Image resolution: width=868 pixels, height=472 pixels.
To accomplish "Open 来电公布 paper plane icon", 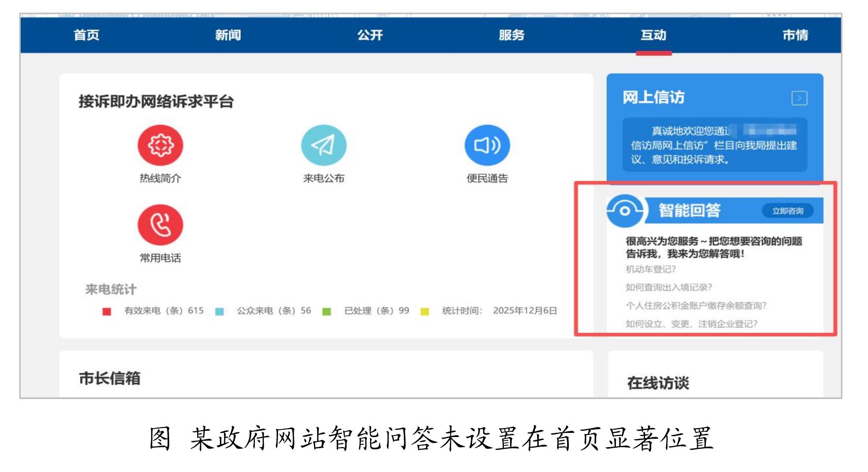I will [x=324, y=145].
